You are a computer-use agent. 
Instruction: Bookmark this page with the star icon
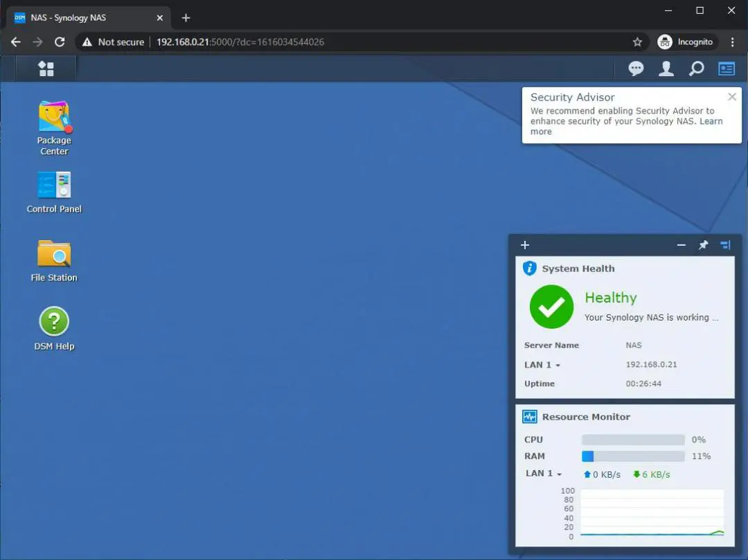(x=637, y=42)
